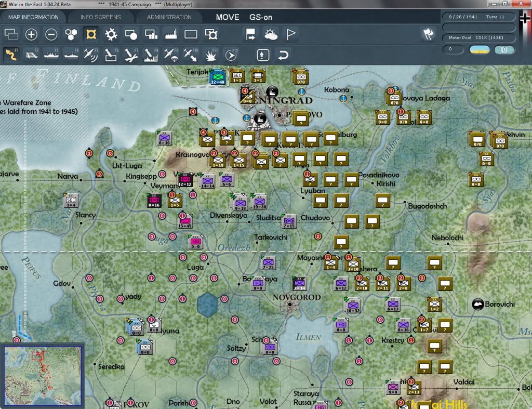Click the German cross flag emblem
The height and width of the screenshot is (409, 532).
(525, 18)
